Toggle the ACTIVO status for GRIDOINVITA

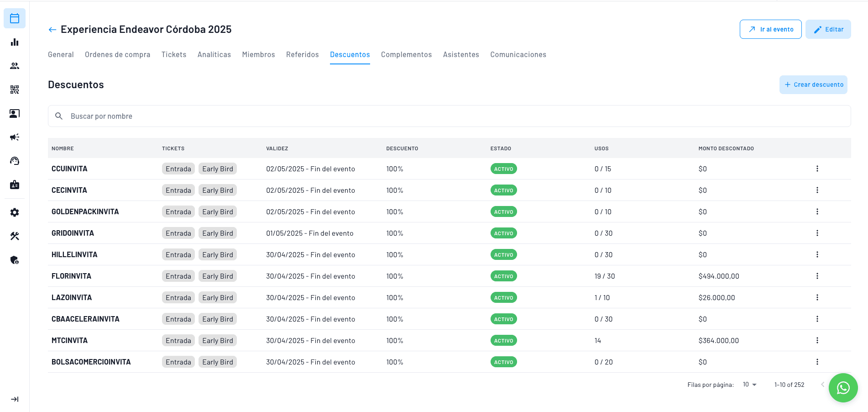point(503,233)
